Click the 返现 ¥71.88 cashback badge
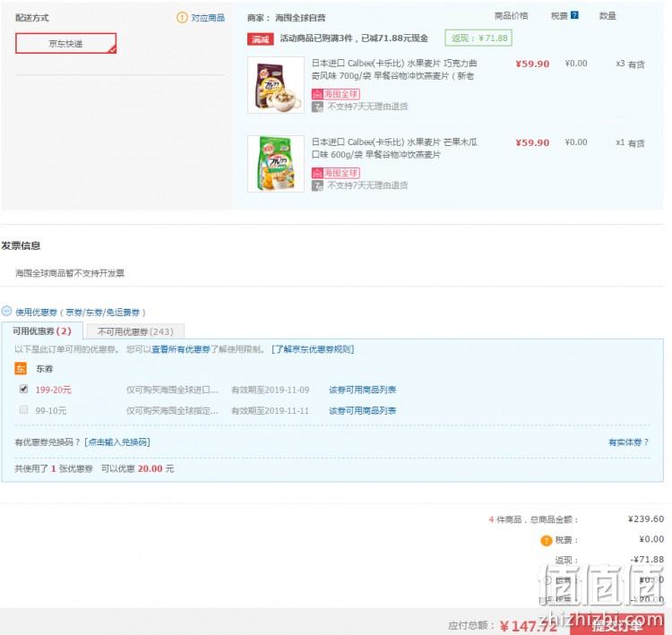The height and width of the screenshot is (635, 672). pos(478,39)
